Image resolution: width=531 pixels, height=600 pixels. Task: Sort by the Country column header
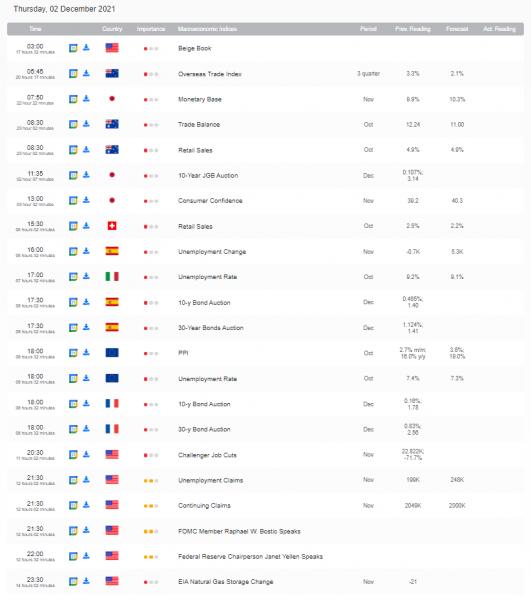coord(112,29)
